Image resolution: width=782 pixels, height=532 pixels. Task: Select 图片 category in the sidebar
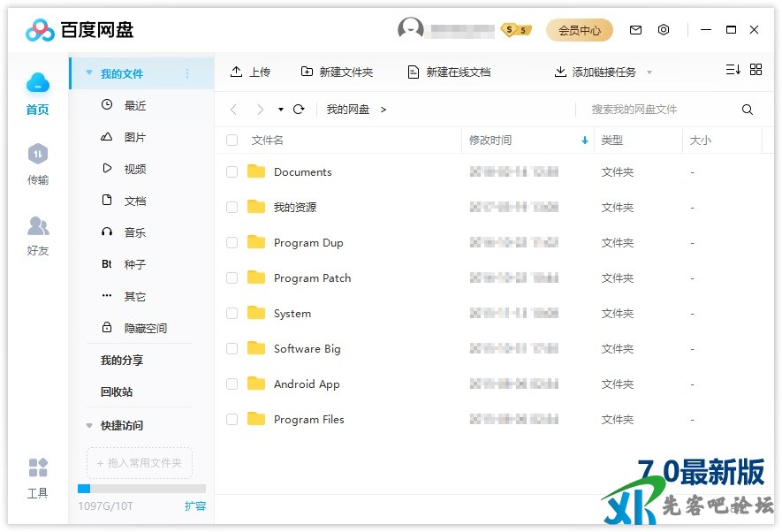[134, 138]
